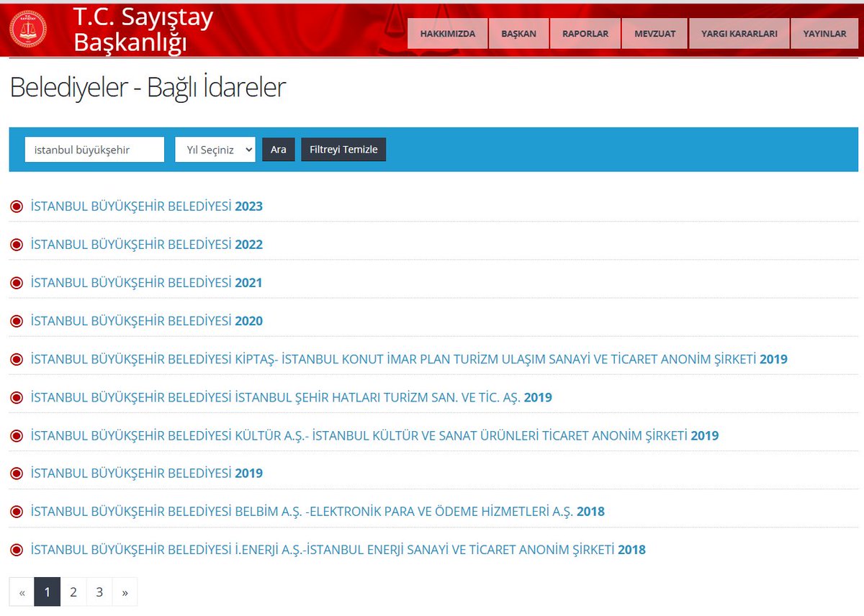
Task: Open İstanbul Büyükşehir Belediyesi 2022 report
Action: 147,245
